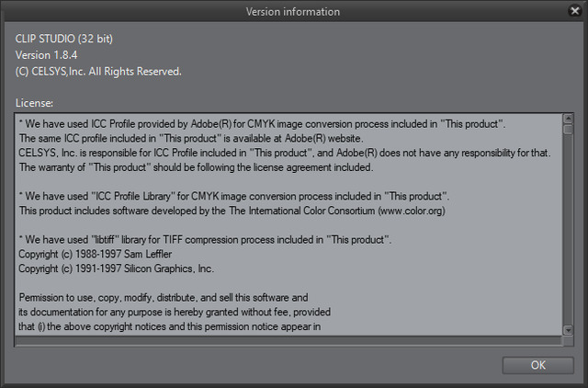Click the license scrollbar down arrow
Image resolution: width=588 pixels, height=388 pixels.
(568, 329)
